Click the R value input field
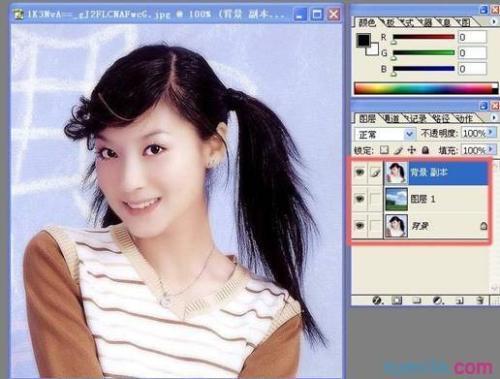The height and width of the screenshot is (379, 500). [472, 37]
